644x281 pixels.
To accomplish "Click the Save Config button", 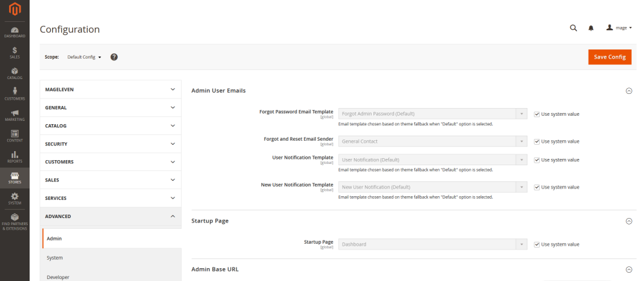I will coord(609,57).
